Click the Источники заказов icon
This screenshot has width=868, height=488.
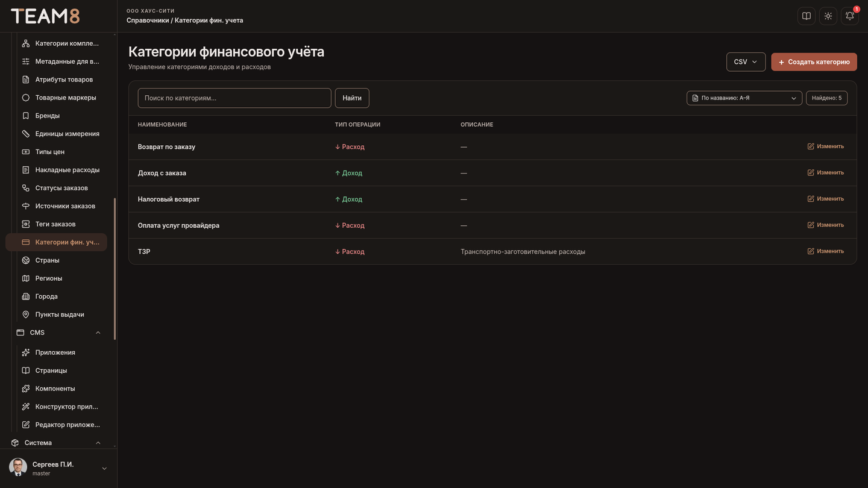coord(26,206)
